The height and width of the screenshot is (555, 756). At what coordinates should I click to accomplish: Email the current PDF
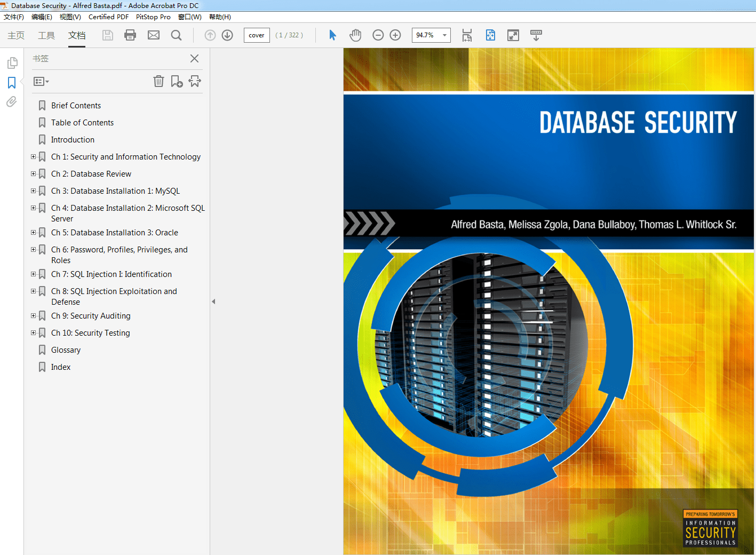(153, 35)
